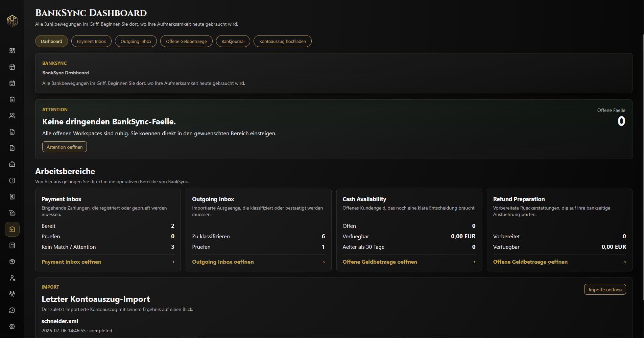Click the Outgoing Inbox card heading
This screenshot has width=644, height=338.
pyautogui.click(x=213, y=199)
